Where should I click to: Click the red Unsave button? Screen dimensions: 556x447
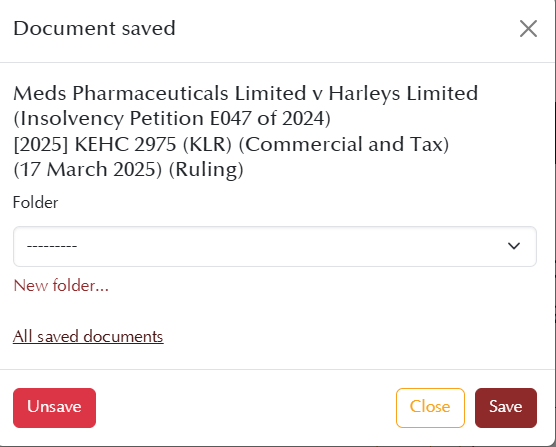click(x=54, y=408)
